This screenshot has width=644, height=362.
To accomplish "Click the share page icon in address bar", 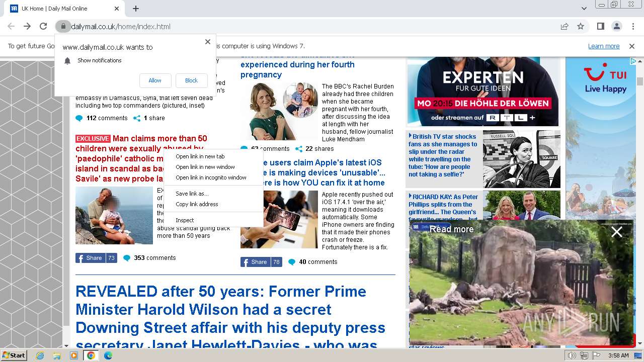I will (x=565, y=26).
